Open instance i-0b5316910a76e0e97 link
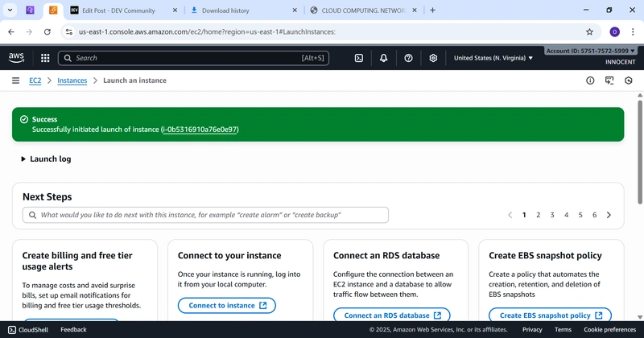This screenshot has width=644, height=338. point(200,130)
